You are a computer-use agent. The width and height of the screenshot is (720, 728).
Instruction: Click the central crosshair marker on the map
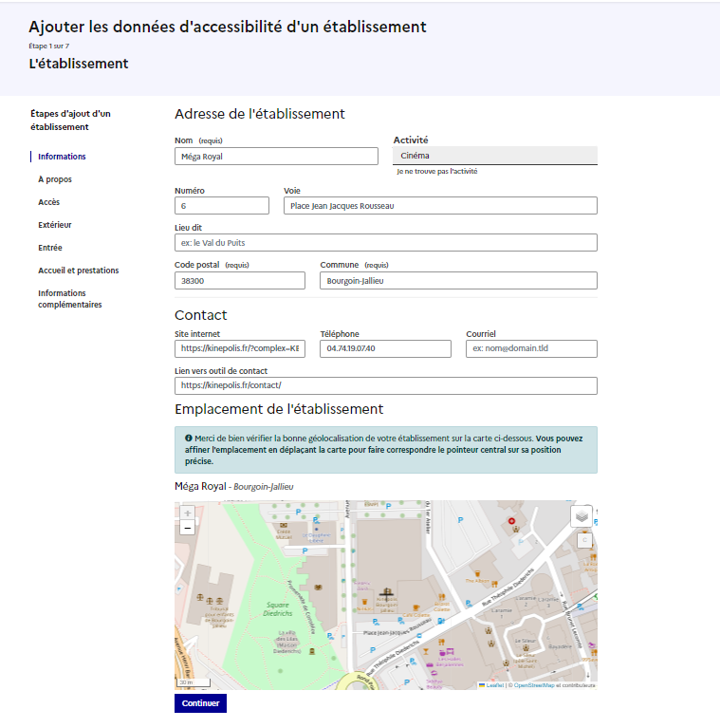[386, 597]
